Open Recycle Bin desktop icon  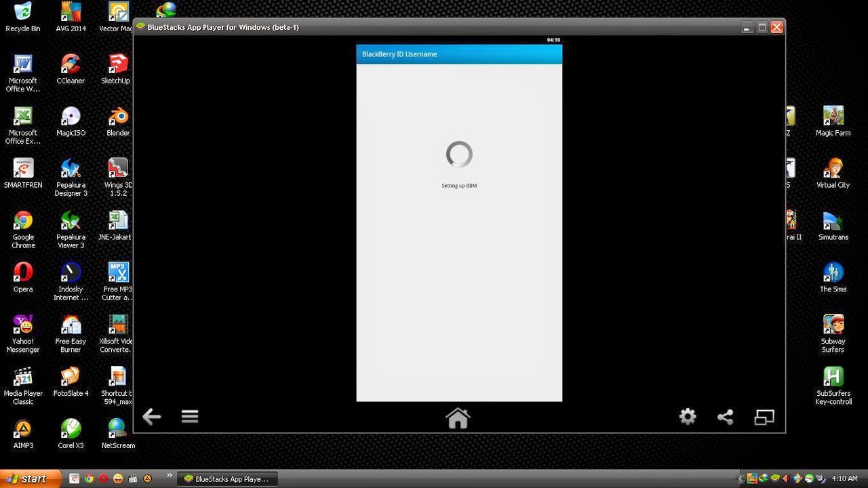click(x=23, y=17)
